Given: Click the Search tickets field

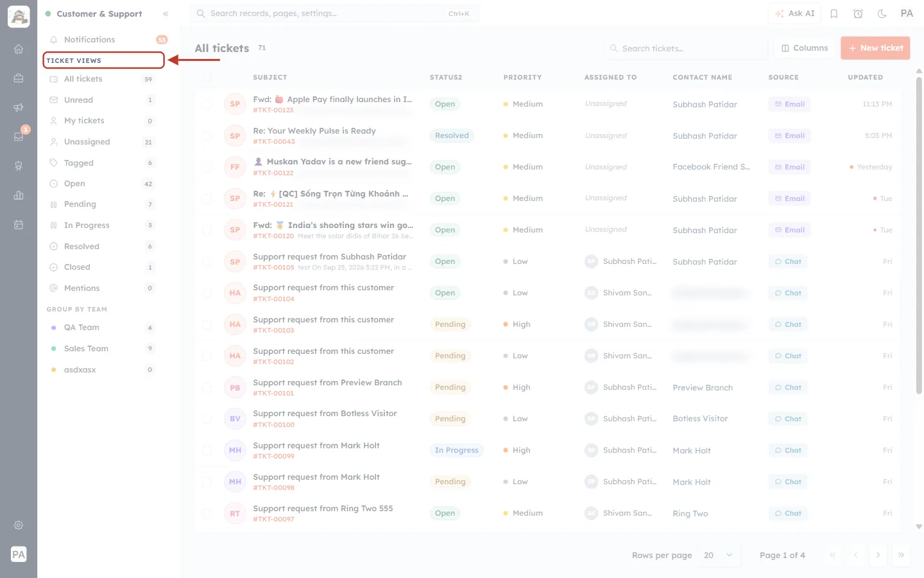Looking at the screenshot, I should (685, 48).
